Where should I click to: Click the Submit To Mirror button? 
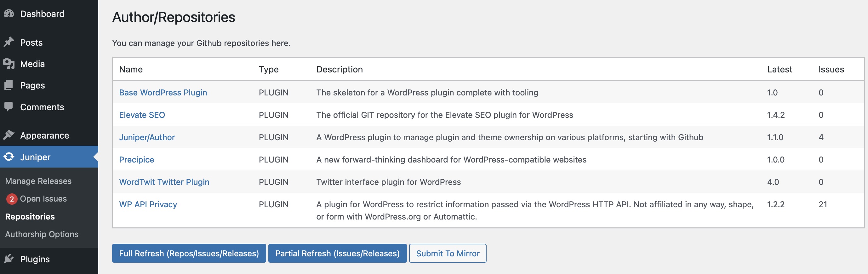[448, 253]
